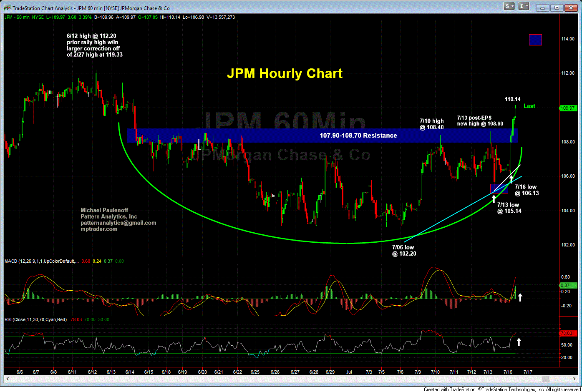Open the I dropdown button in title bar
This screenshot has height=392, width=582.
(x=524, y=6)
